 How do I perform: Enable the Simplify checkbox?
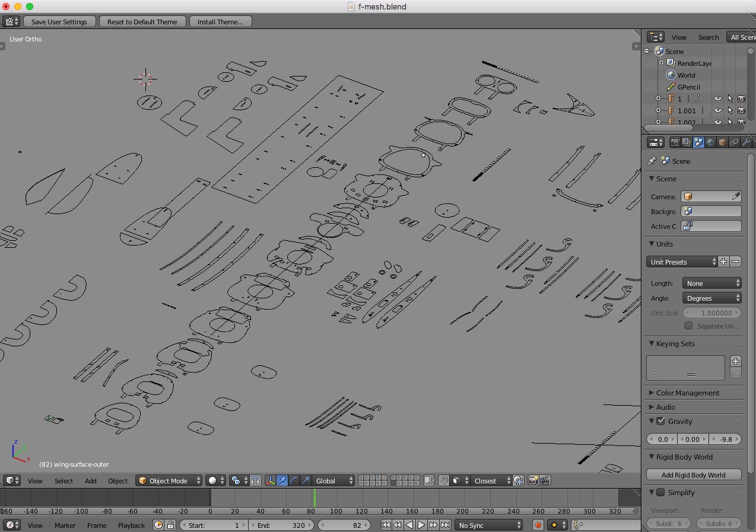[660, 492]
